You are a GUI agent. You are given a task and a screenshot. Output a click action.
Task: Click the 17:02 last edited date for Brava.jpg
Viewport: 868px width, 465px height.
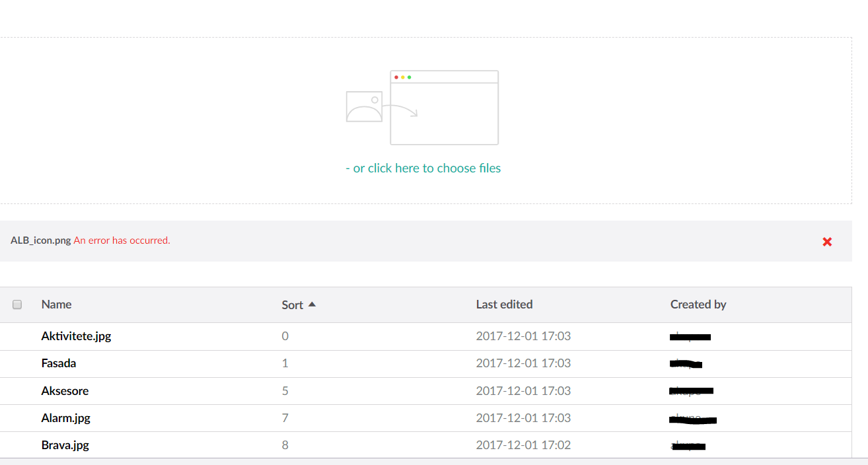tap(523, 445)
